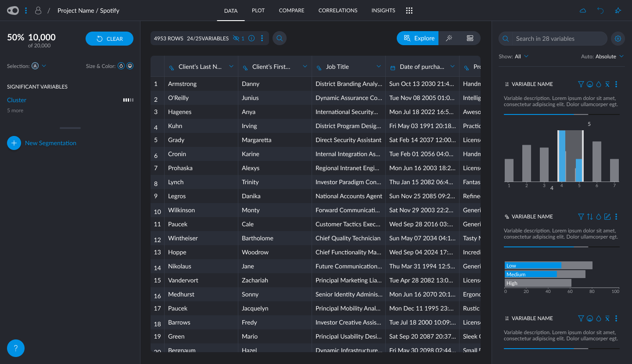This screenshot has height=364, width=632.
Task: Click the New Segmentation link
Action: tap(50, 143)
